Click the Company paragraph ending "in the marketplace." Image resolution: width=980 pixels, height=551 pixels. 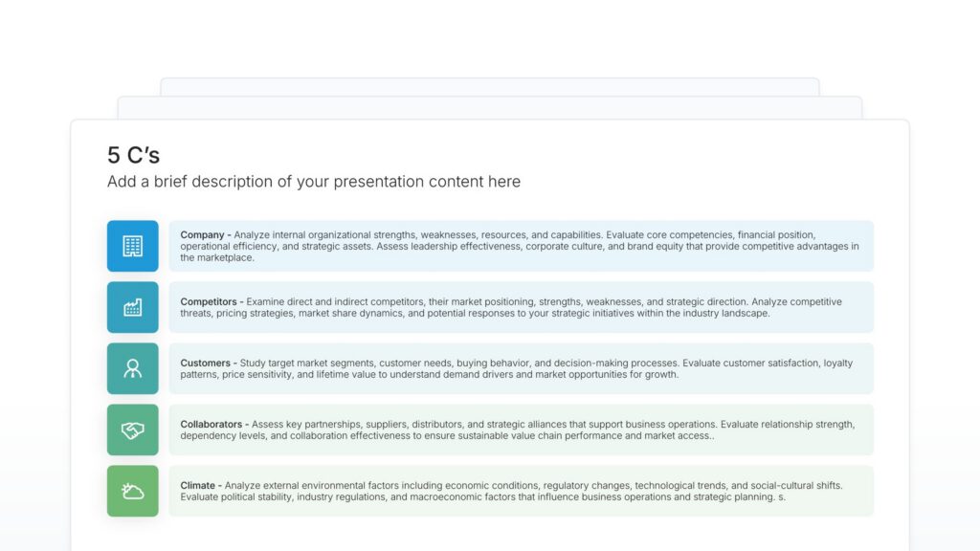(x=217, y=258)
